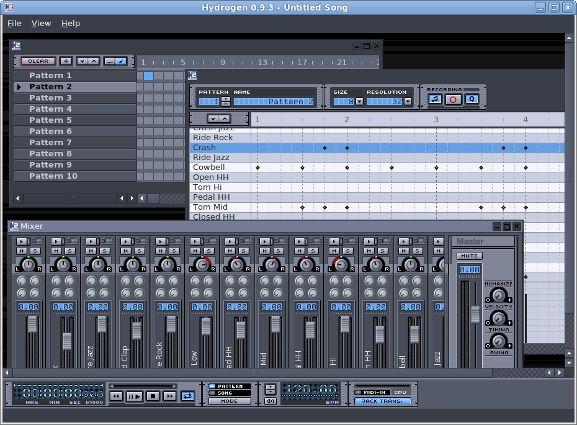Click the BPM up/down stepper
This screenshot has height=425, width=577.
(270, 390)
